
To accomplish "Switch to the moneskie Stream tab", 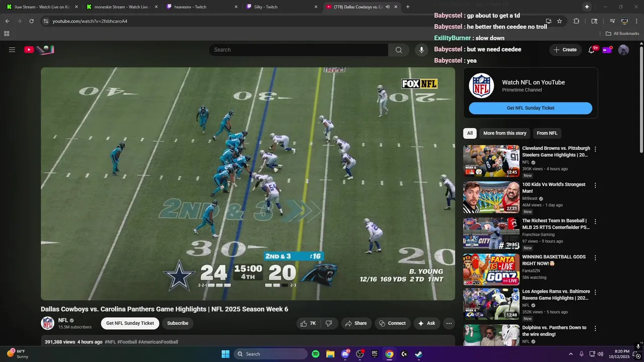I will [122, 7].
